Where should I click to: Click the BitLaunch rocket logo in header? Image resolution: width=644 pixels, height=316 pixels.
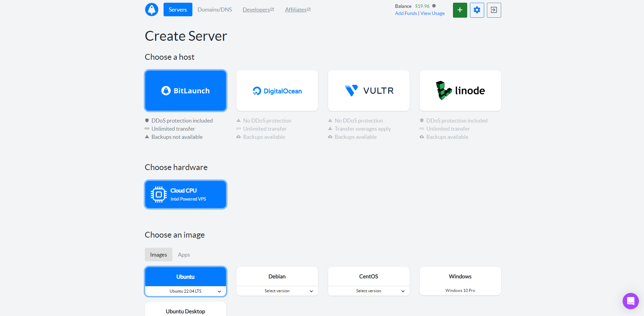[x=152, y=10]
